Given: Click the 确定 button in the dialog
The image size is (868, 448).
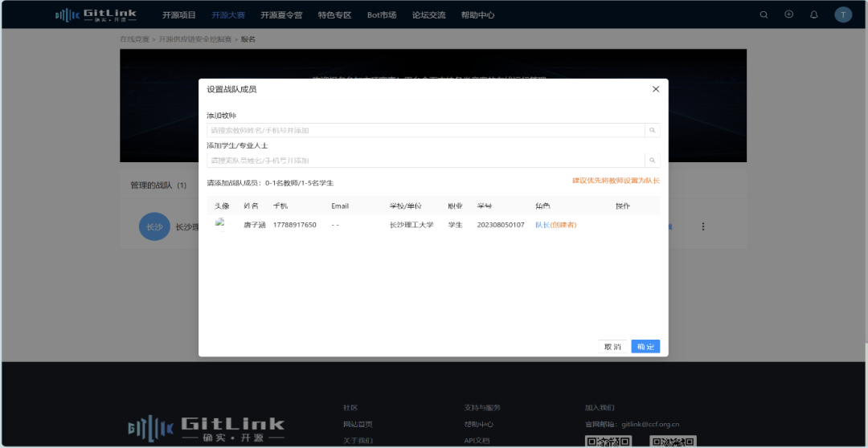Looking at the screenshot, I should (645, 347).
